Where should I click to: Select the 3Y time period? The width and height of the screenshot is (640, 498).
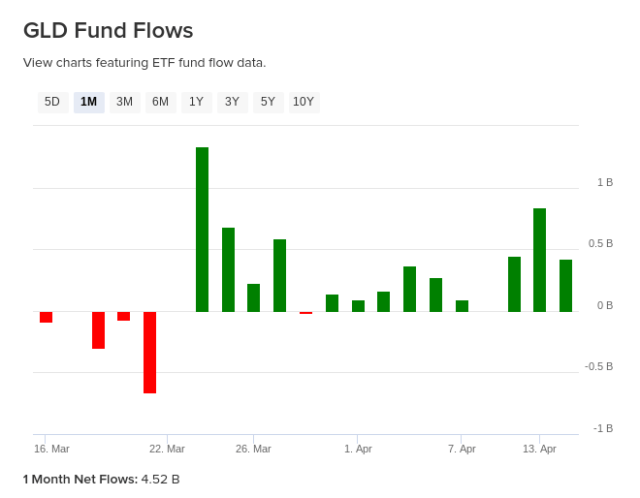(232, 101)
